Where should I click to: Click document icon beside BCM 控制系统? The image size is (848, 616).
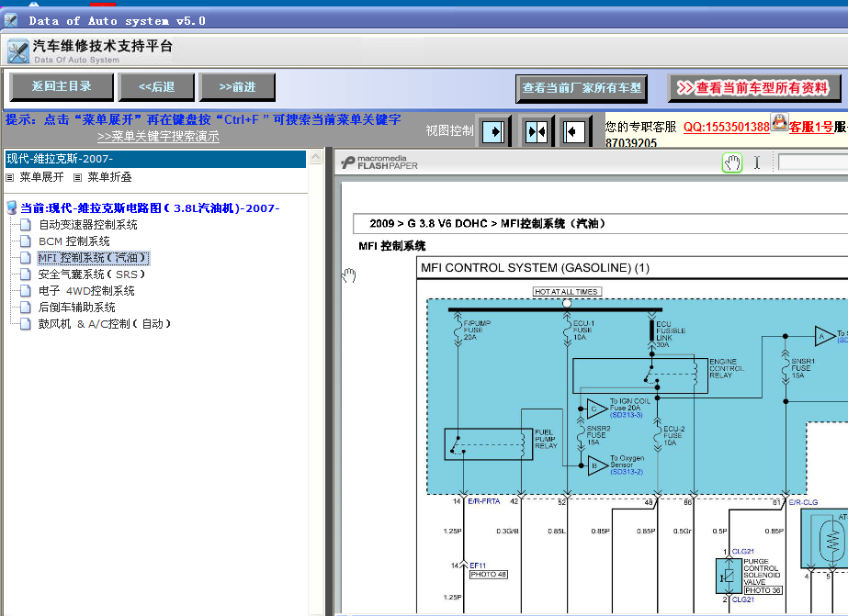pyautogui.click(x=26, y=241)
